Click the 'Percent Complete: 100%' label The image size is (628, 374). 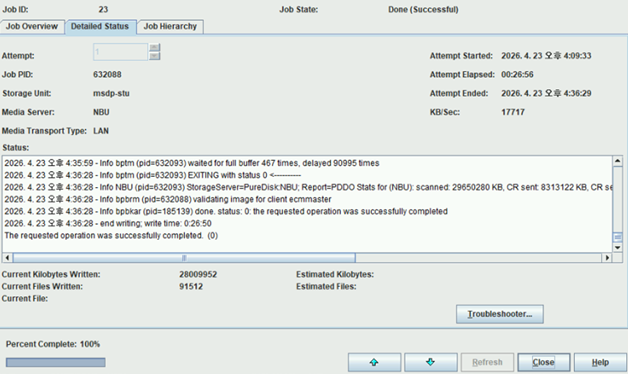53,344
